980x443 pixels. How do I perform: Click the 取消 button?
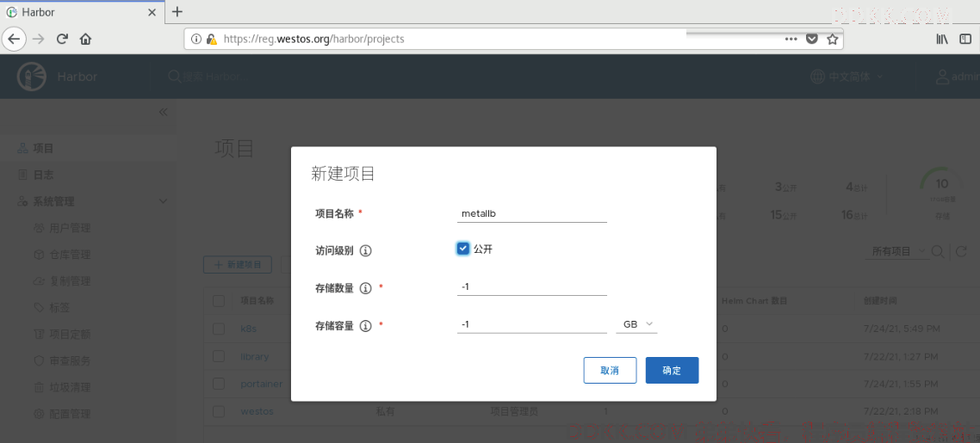[610, 370]
